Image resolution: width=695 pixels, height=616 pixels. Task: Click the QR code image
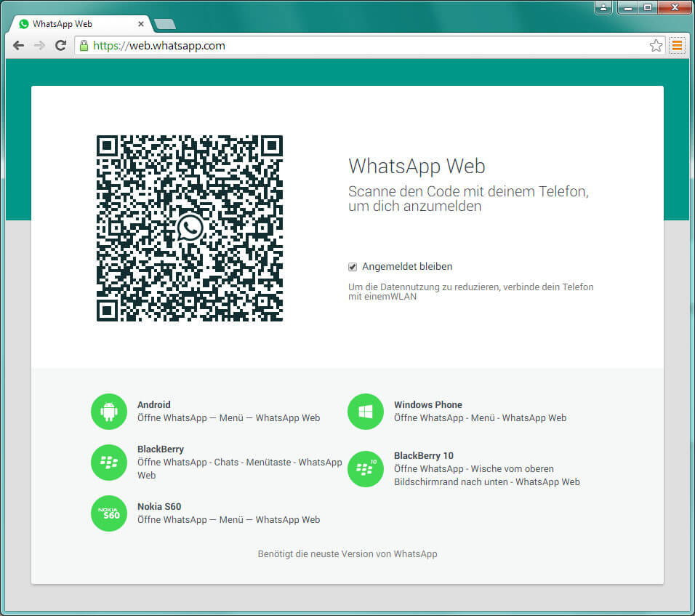pyautogui.click(x=190, y=228)
